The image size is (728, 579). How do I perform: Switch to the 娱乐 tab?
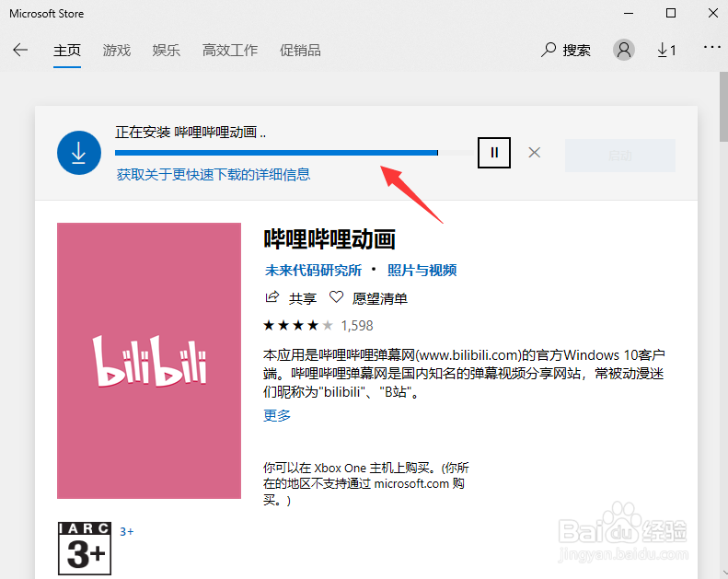pyautogui.click(x=167, y=50)
